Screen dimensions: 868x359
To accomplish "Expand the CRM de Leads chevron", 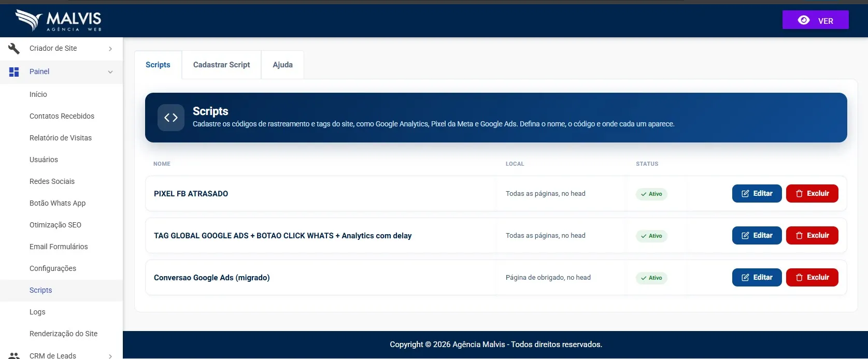I will click(110, 356).
